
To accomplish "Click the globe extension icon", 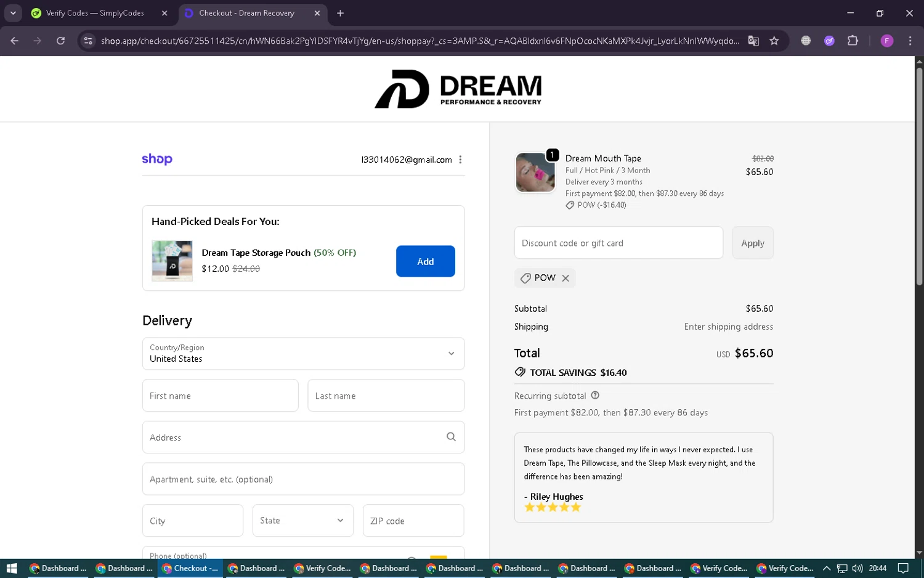I will pyautogui.click(x=806, y=41).
